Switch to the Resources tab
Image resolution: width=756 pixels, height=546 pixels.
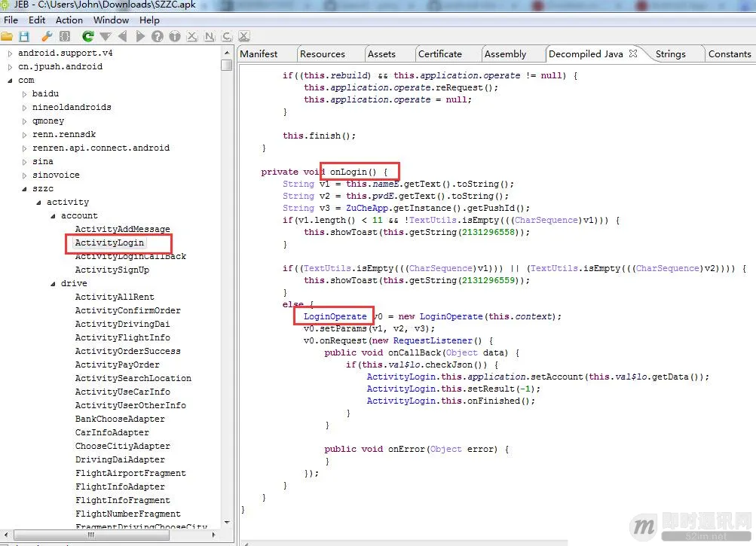pos(323,54)
